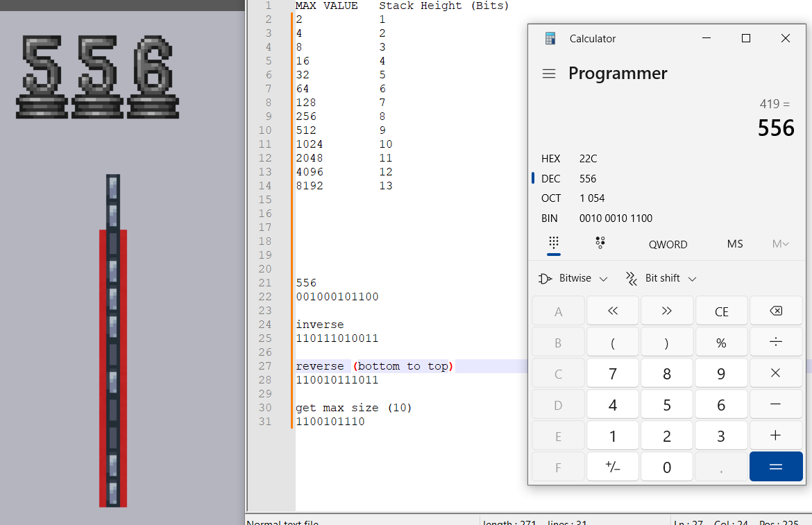Click digit 2 on keypad
Screen dimensions: 812x525
click(667, 436)
